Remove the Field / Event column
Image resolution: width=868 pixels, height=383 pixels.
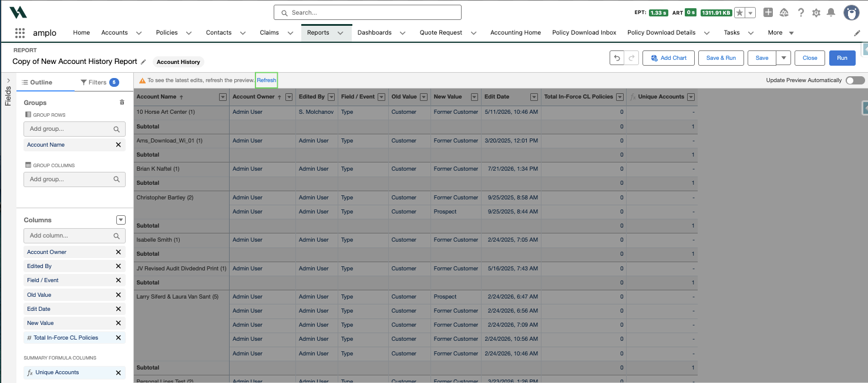[118, 280]
